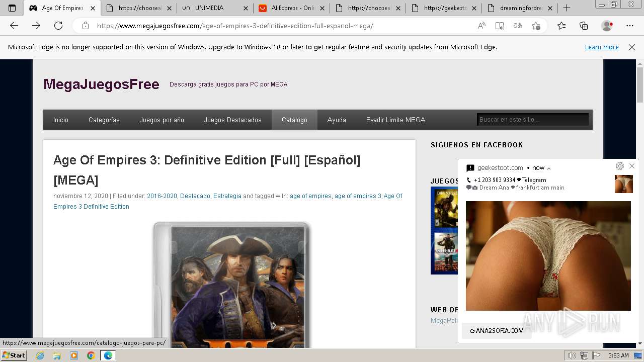The height and width of the screenshot is (362, 644).
Task: Open File Explorer from the taskbar
Action: (57, 355)
